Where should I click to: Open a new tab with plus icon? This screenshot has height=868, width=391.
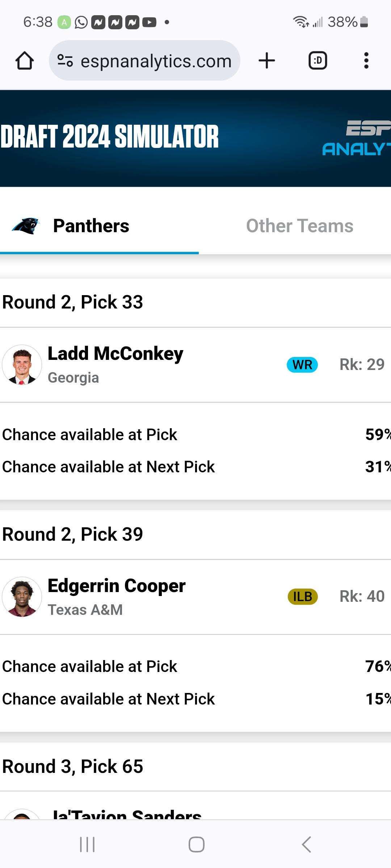point(267,60)
